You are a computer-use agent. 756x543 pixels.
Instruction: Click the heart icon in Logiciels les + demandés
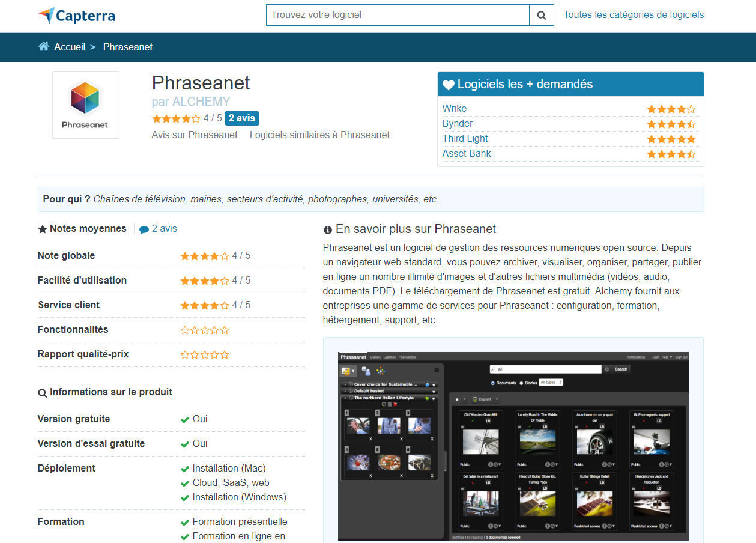[x=449, y=85]
